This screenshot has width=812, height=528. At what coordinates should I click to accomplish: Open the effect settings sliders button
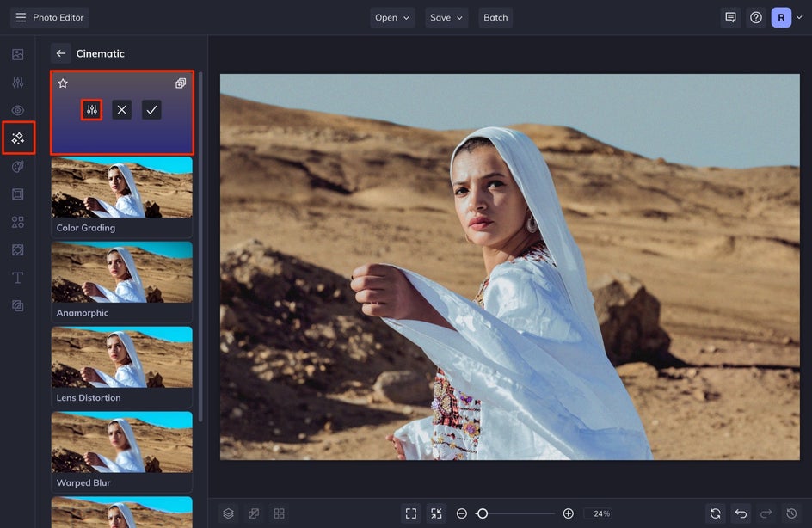(x=92, y=110)
